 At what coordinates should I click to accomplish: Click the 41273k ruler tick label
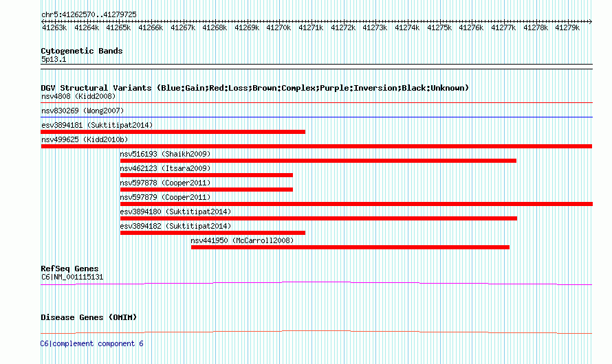click(375, 27)
